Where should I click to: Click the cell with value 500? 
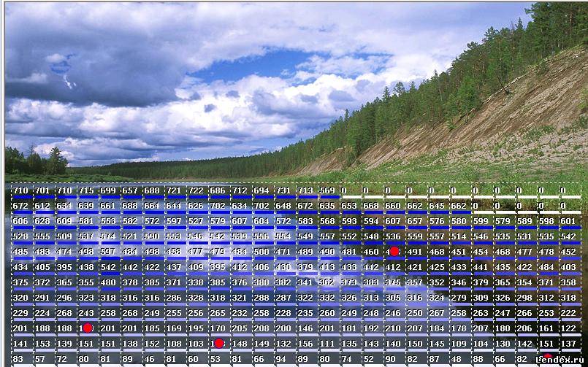[x=261, y=252]
